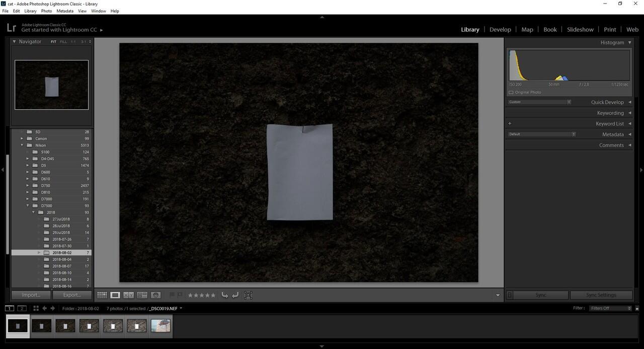Set flag as picked icon
This screenshot has width=644, height=349.
coord(172,295)
